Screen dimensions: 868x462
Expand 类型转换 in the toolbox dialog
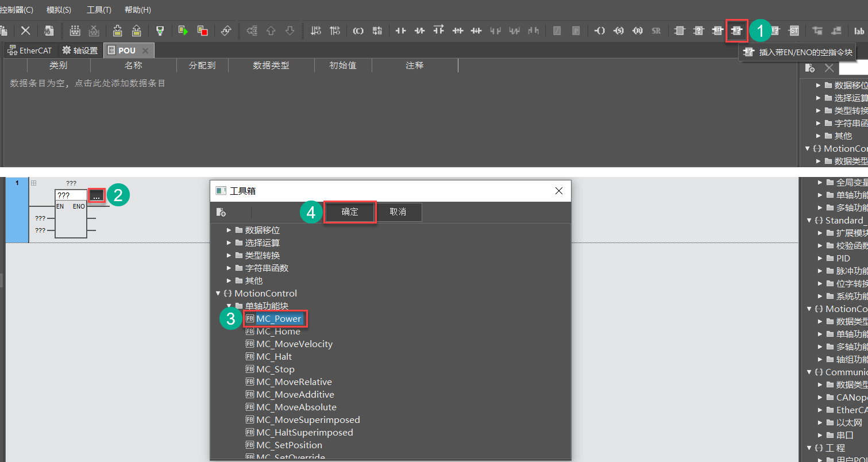229,255
